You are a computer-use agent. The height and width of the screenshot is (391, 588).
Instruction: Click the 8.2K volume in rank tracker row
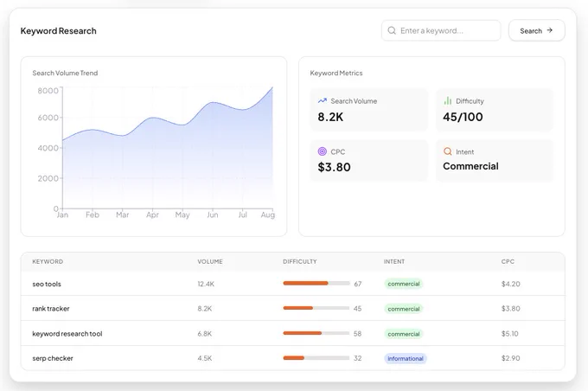coord(205,309)
